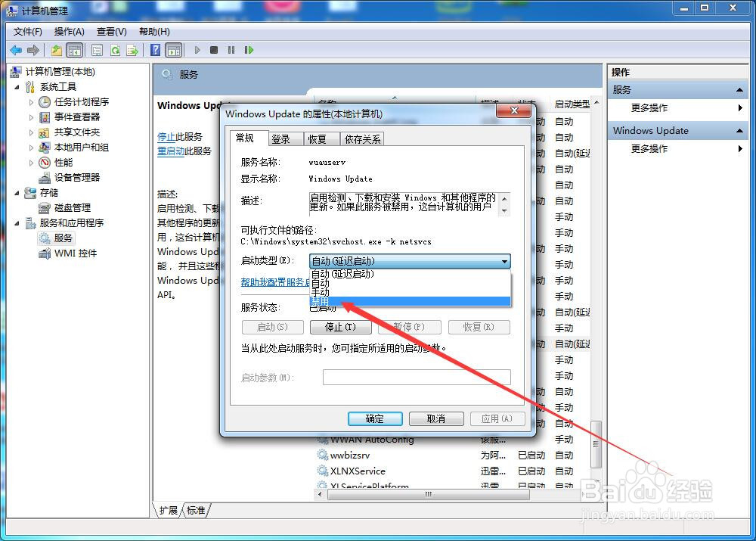Click the Properties toolbar icon
Image resolution: width=756 pixels, height=541 pixels.
[97, 50]
